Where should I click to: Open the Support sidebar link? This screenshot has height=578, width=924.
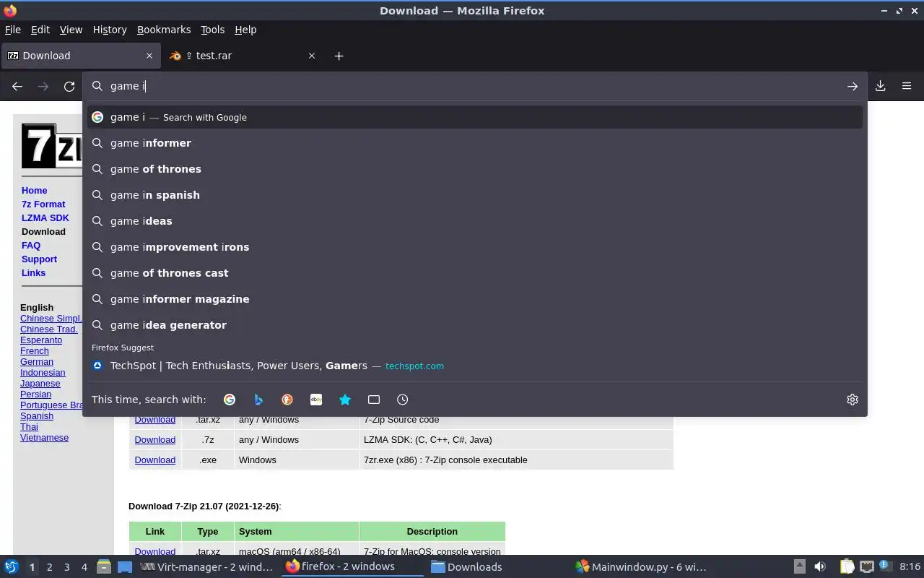39,259
